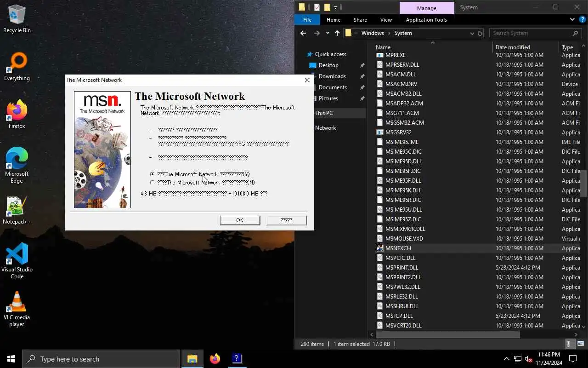Go back in File Explorer
The width and height of the screenshot is (588, 368).
point(303,33)
